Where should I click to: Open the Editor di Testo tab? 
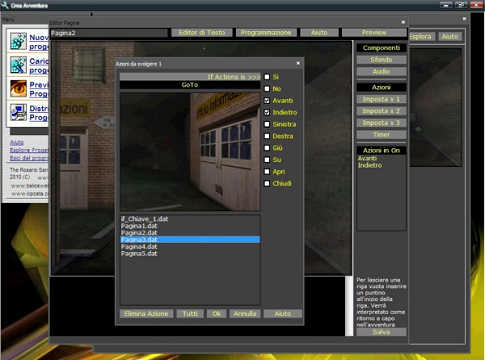(x=202, y=33)
